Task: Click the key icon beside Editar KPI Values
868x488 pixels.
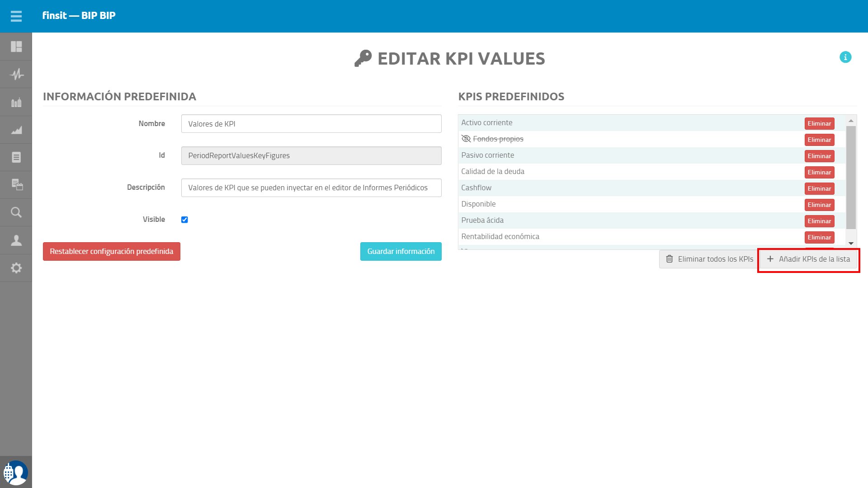Action: tap(363, 59)
